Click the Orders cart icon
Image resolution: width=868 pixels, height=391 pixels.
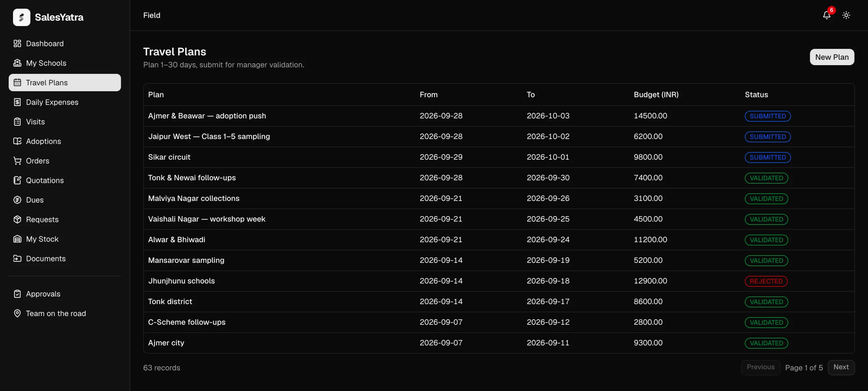17,161
